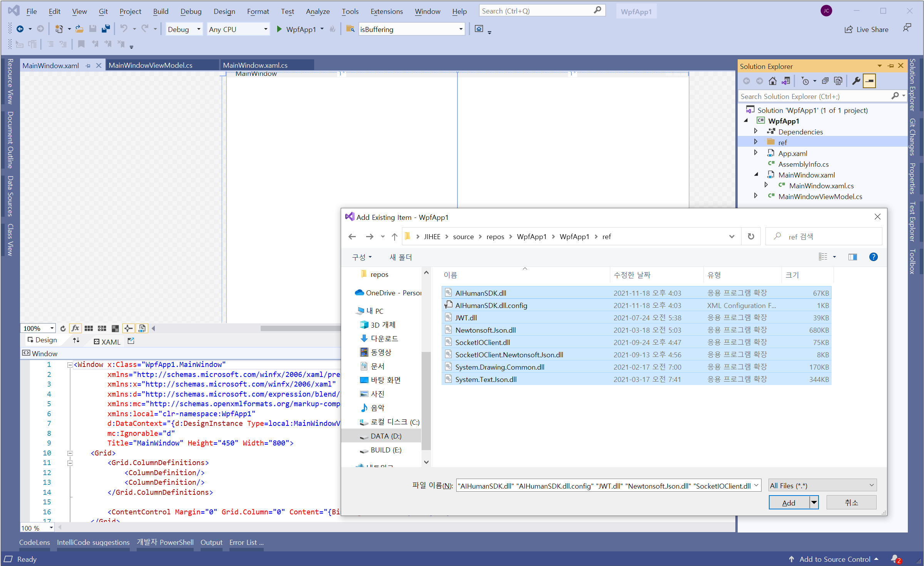924x566 pixels.
Task: Click the Save All toolbar icon
Action: pyautogui.click(x=105, y=29)
